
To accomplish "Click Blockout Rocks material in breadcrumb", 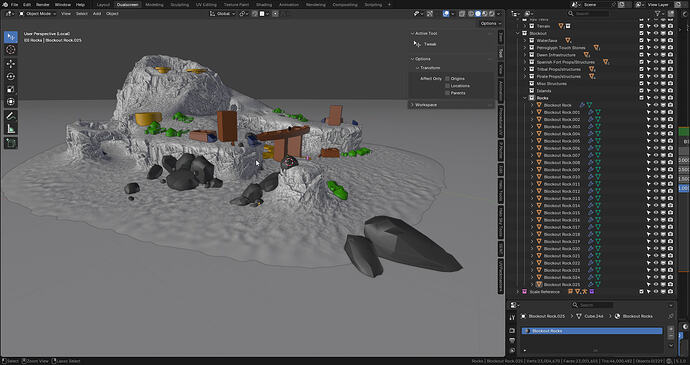I will click(x=638, y=316).
